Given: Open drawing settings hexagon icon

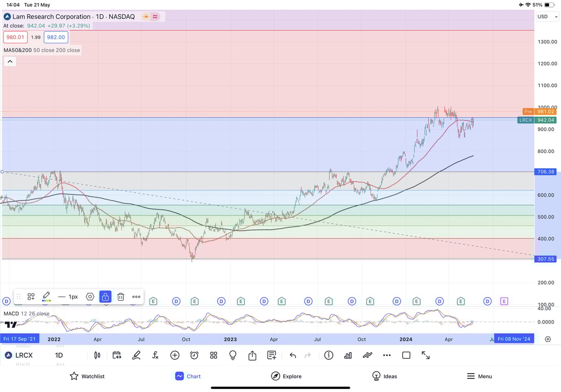Looking at the screenshot, I should (x=90, y=297).
